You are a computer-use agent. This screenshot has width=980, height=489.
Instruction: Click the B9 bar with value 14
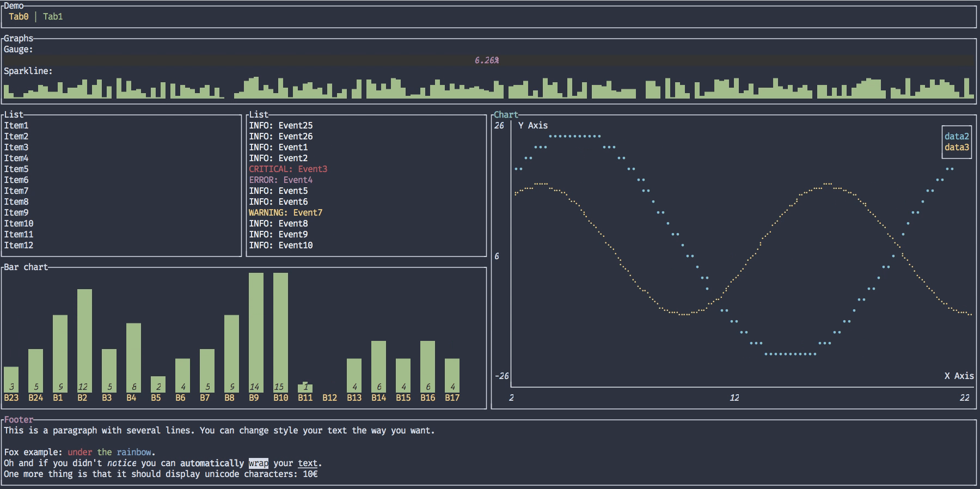pyautogui.click(x=256, y=333)
